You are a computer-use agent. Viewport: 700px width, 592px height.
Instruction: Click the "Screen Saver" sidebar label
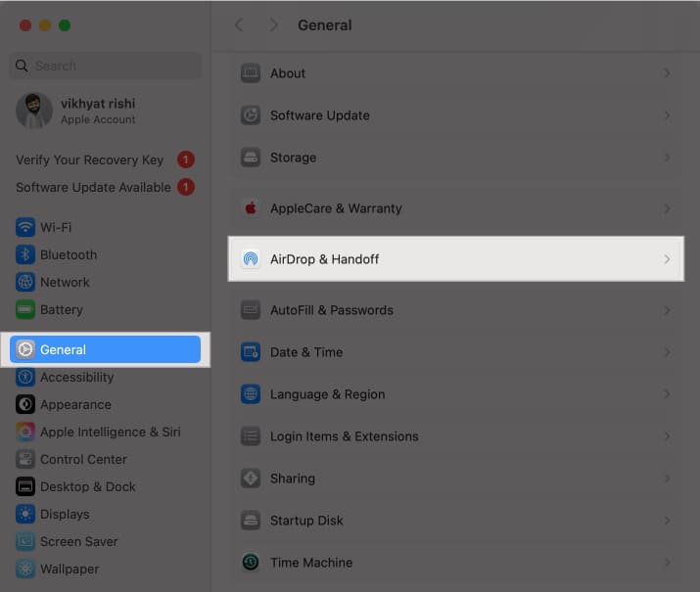(x=79, y=541)
